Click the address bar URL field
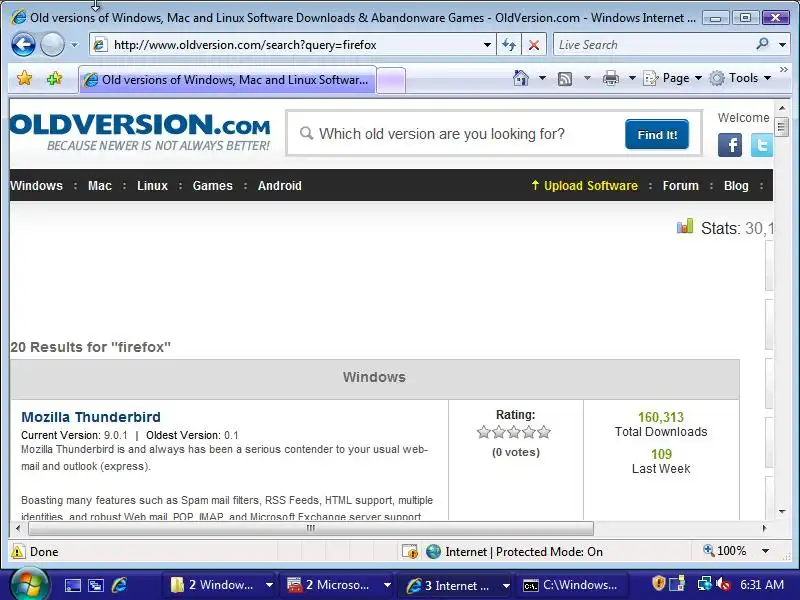The height and width of the screenshot is (600, 800). (286, 45)
